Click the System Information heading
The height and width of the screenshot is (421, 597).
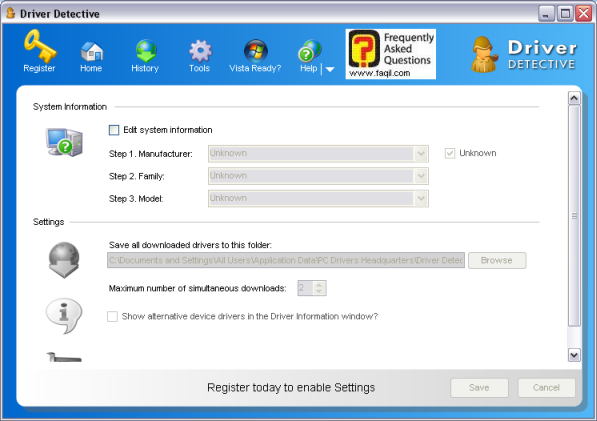[70, 107]
